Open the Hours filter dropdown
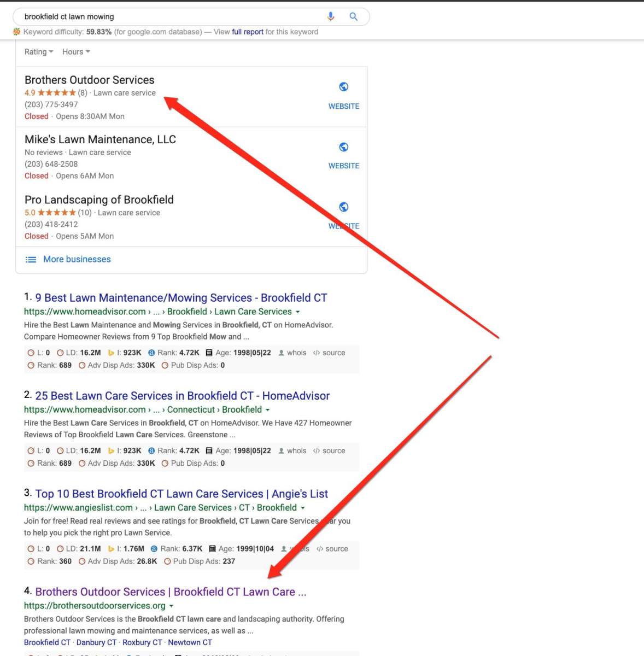The image size is (644, 656). [76, 52]
